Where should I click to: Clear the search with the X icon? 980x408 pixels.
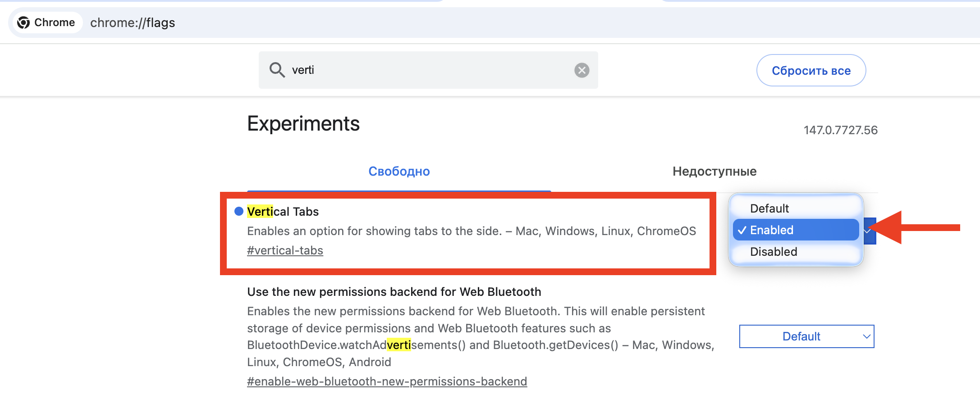pyautogui.click(x=582, y=70)
